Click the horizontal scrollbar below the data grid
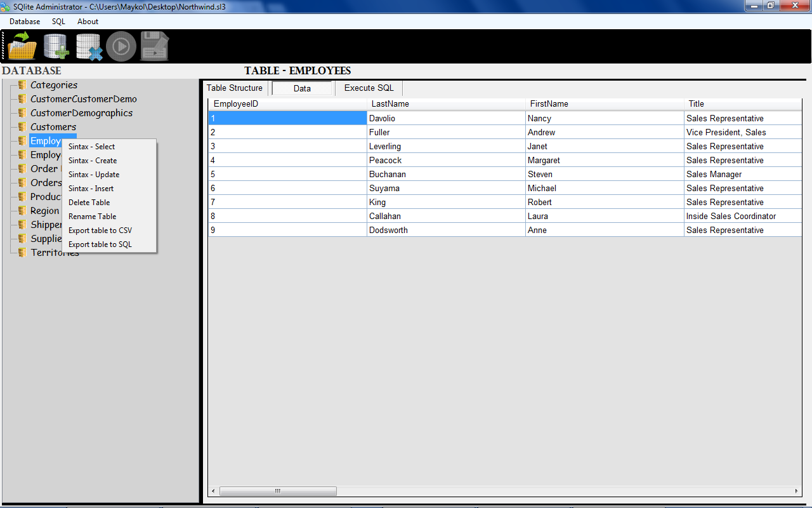The width and height of the screenshot is (812, 508). (x=278, y=491)
